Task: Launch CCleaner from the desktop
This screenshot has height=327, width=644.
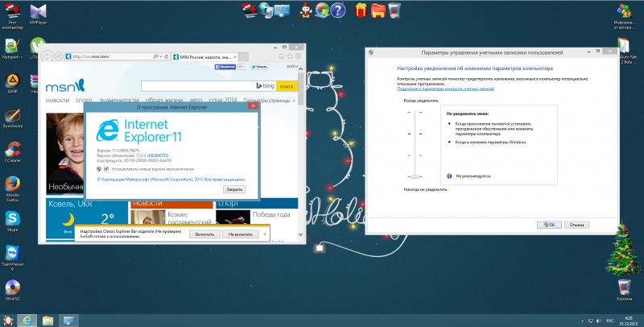Action: click(12, 152)
